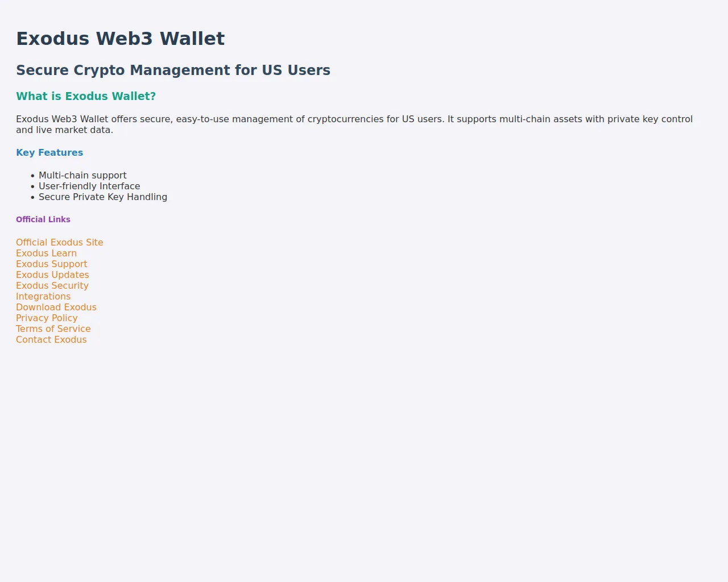Image resolution: width=728 pixels, height=582 pixels.
Task: Open the Contact Exodus link
Action: coord(51,339)
